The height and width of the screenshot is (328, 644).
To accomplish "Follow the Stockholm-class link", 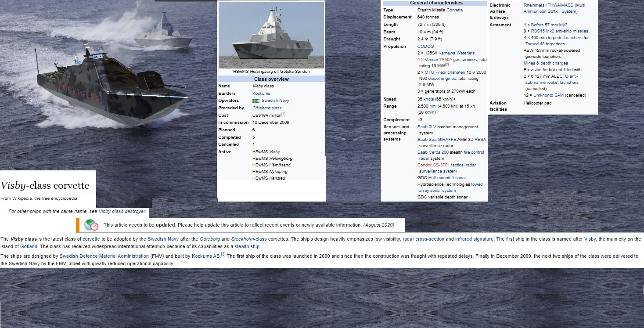I will point(249,239).
